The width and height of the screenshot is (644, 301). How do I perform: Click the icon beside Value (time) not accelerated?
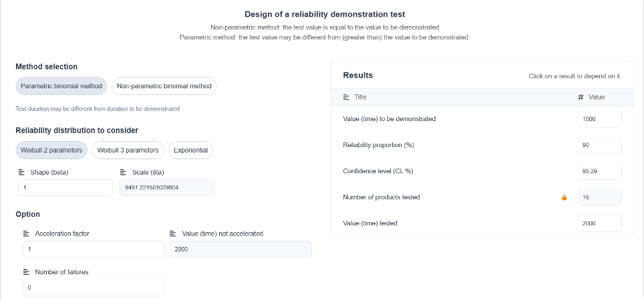click(173, 233)
